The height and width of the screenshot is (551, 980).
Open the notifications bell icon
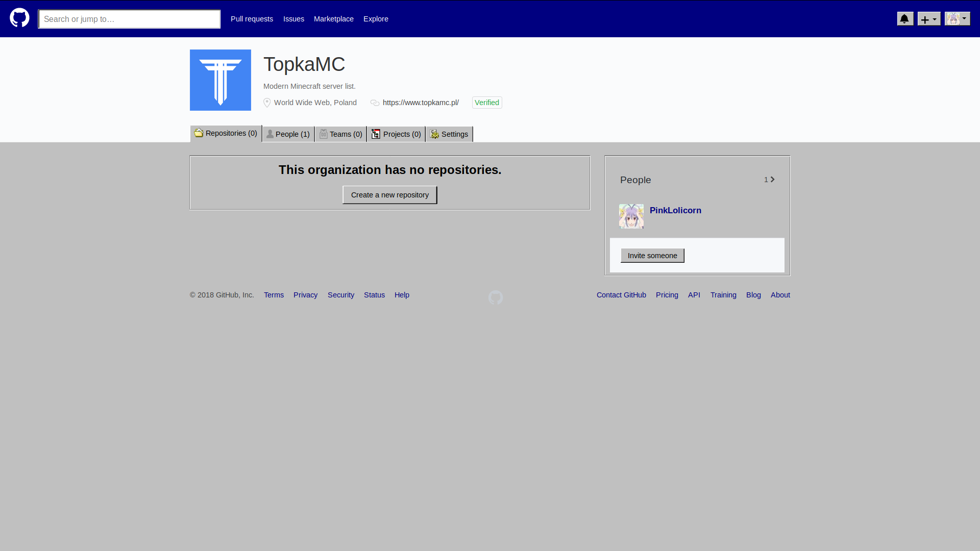point(905,19)
